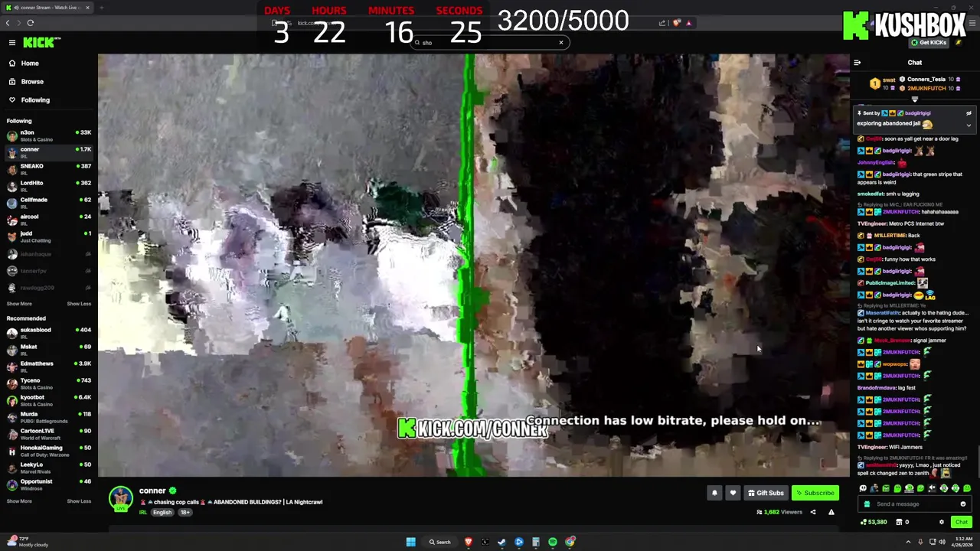Click Get KICKs button in header
Viewport: 980px width, 551px height.
[929, 42]
